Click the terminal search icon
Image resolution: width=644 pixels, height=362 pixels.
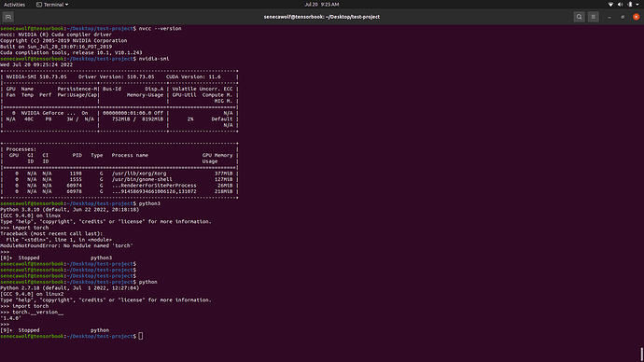(x=579, y=17)
